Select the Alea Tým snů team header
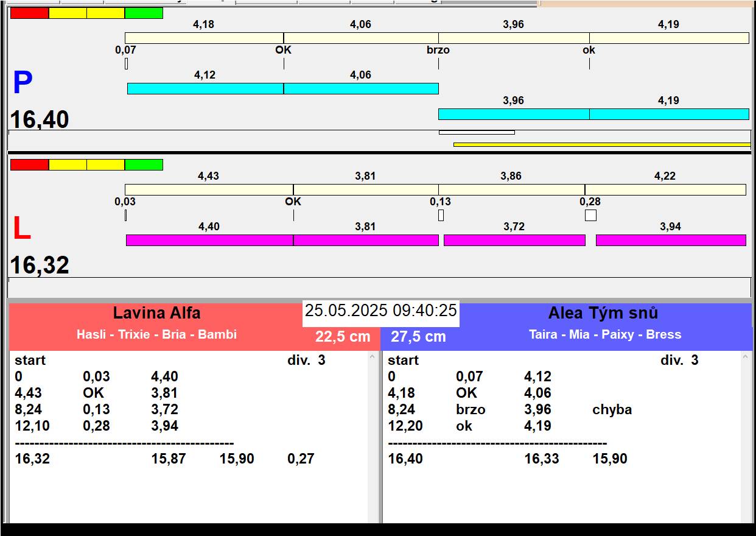Image resolution: width=756 pixels, height=536 pixels. [x=603, y=314]
